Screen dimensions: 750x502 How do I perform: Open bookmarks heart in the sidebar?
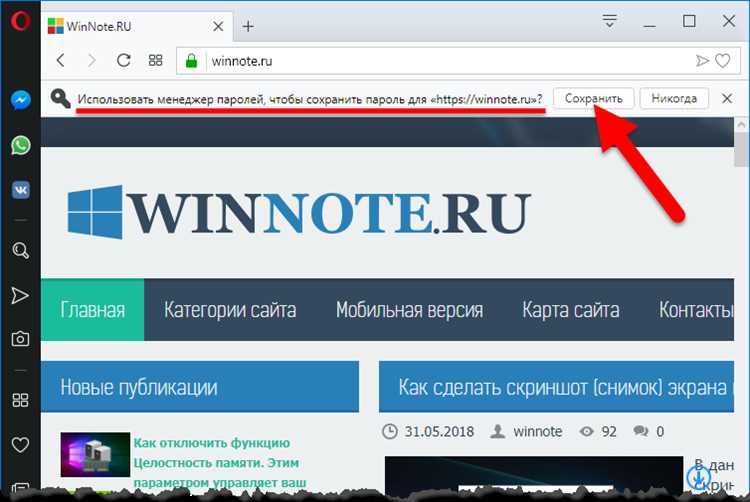20,445
